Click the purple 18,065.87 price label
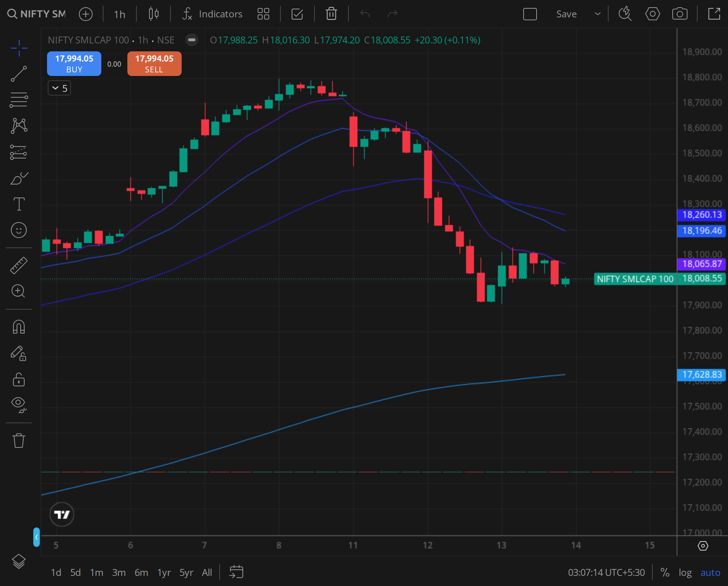 (x=702, y=264)
